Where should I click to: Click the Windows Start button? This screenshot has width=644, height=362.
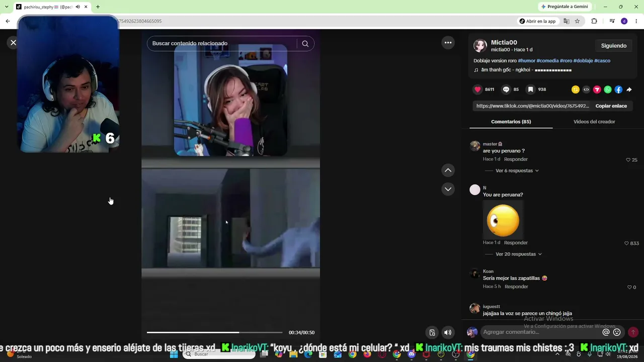[174, 354]
